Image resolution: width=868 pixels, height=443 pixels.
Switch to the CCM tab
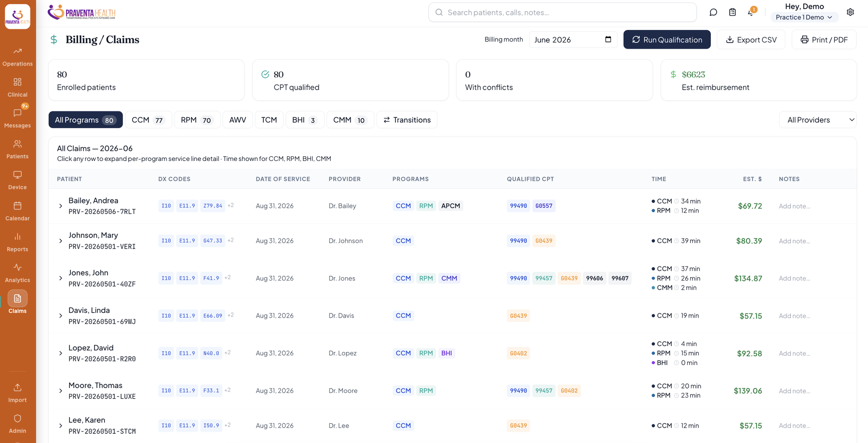(x=148, y=120)
